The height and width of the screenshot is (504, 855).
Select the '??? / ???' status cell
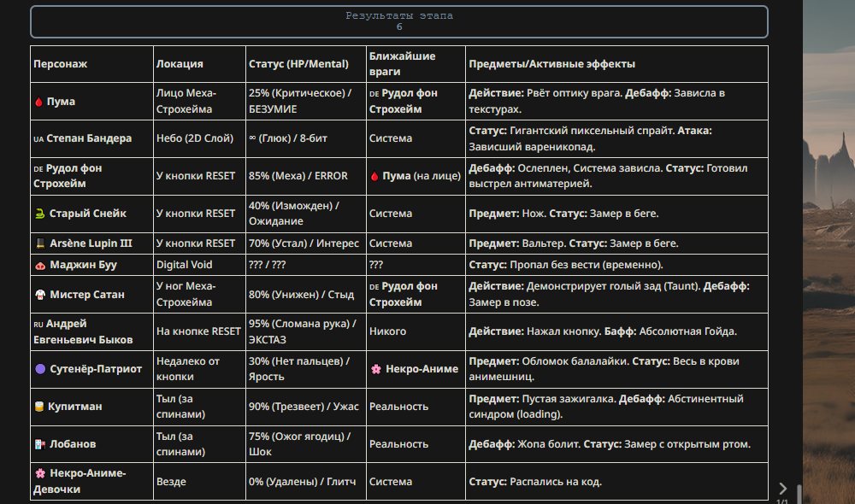coord(306,265)
